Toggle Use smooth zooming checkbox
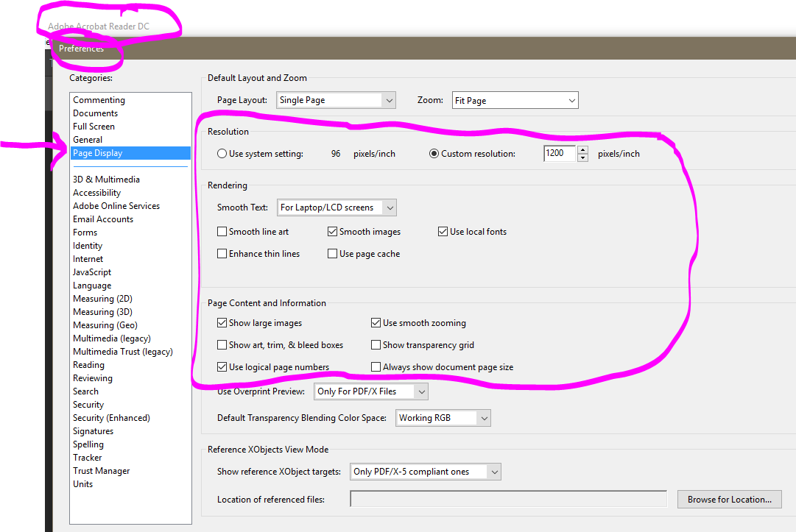 point(376,323)
